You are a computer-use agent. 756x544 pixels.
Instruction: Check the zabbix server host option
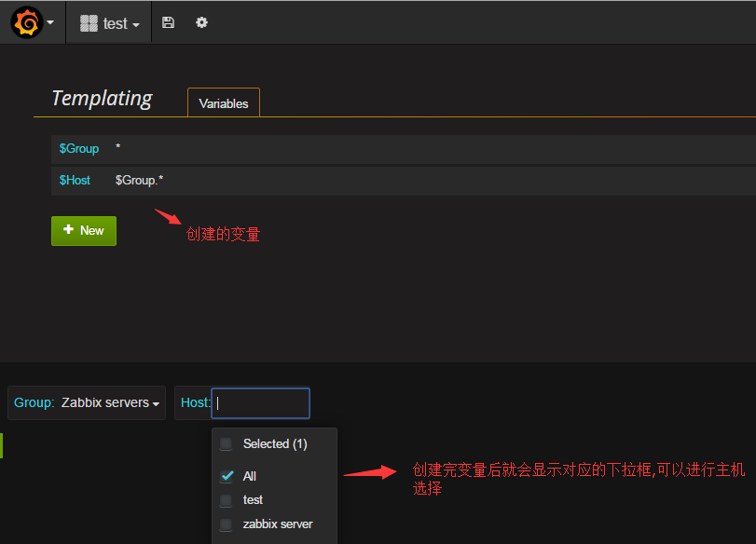[226, 524]
